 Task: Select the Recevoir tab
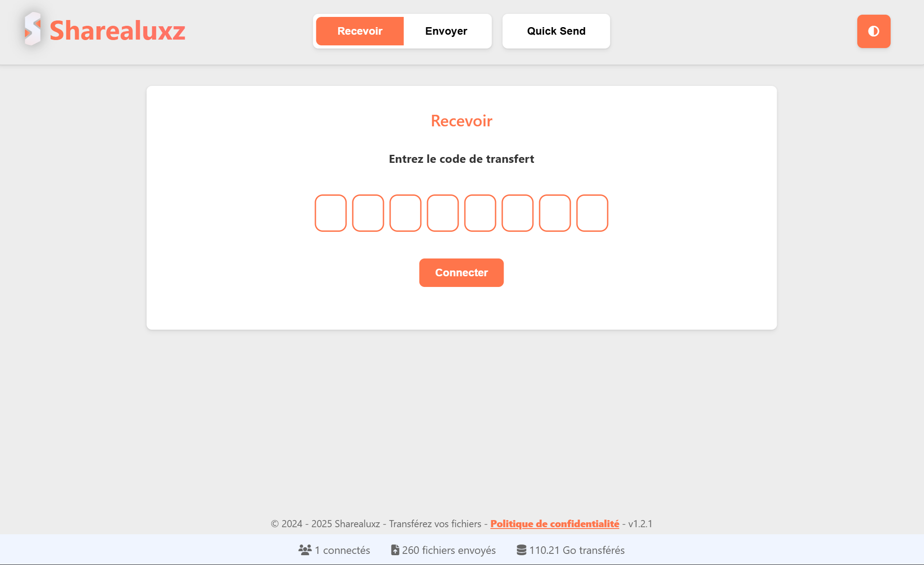(x=359, y=31)
